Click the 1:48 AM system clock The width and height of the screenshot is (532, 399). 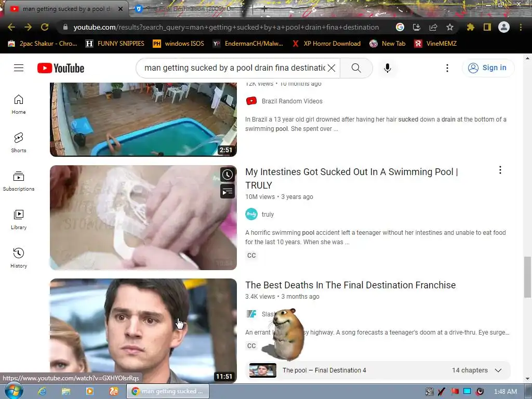click(x=506, y=392)
